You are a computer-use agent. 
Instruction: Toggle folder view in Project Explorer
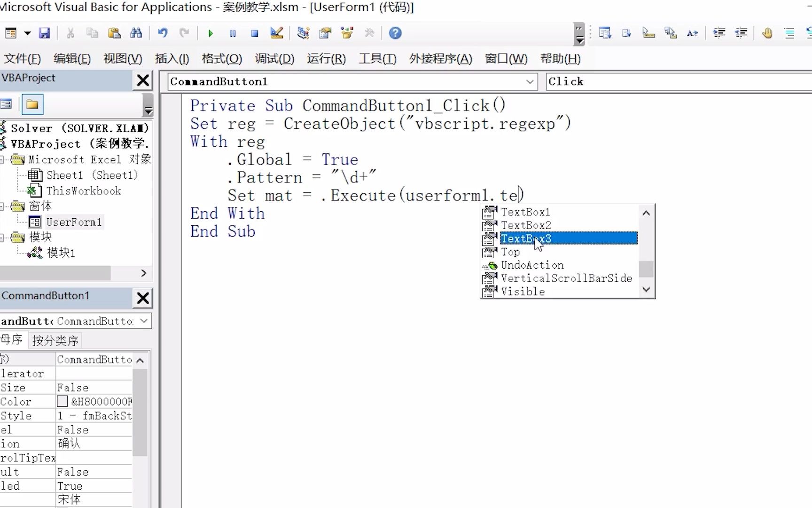click(32, 104)
